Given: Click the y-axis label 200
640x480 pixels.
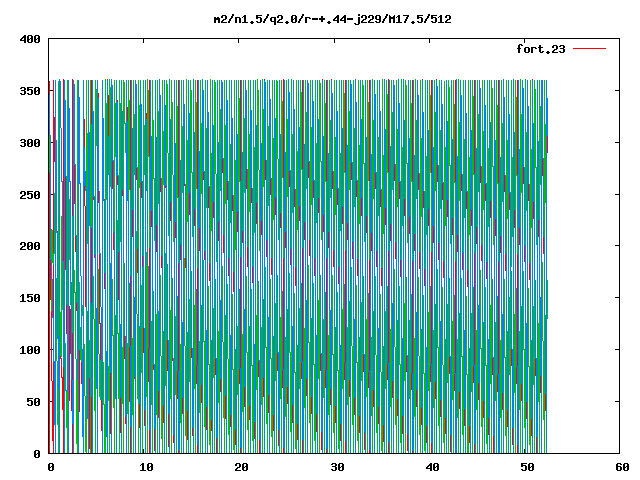Looking at the screenshot, I should (x=30, y=246).
